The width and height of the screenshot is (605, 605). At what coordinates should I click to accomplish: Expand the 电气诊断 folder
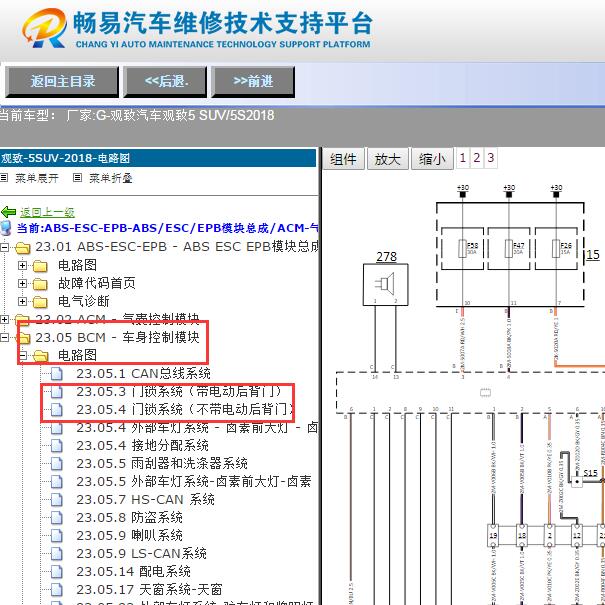pos(22,301)
